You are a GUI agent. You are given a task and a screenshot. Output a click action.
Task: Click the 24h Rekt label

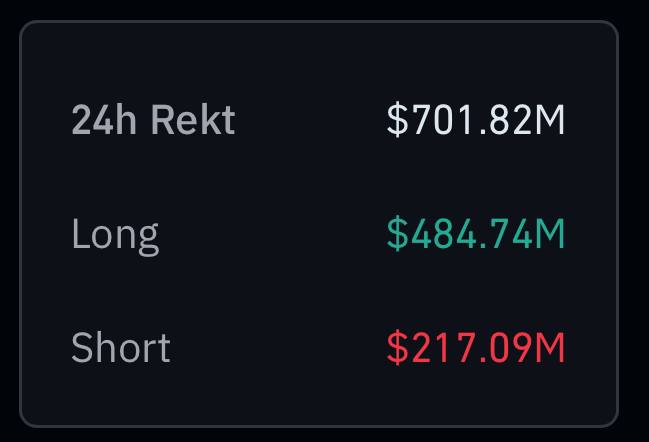[x=154, y=120]
